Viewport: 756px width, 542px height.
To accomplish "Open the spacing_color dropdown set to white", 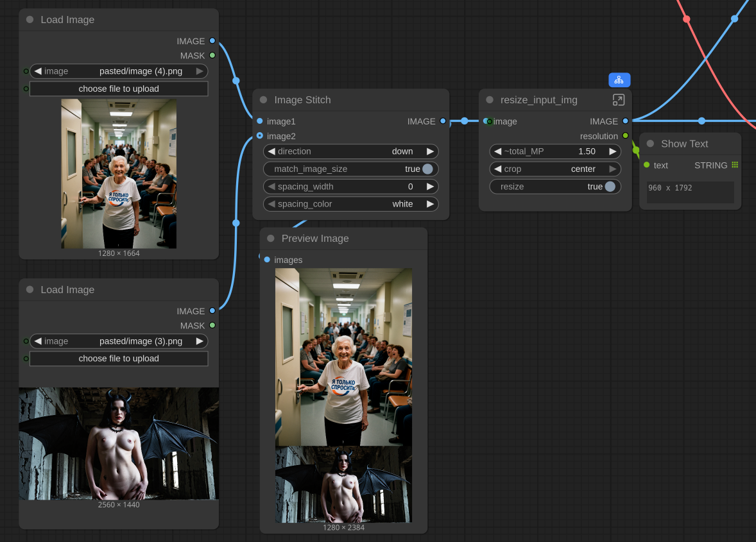I will click(351, 204).
